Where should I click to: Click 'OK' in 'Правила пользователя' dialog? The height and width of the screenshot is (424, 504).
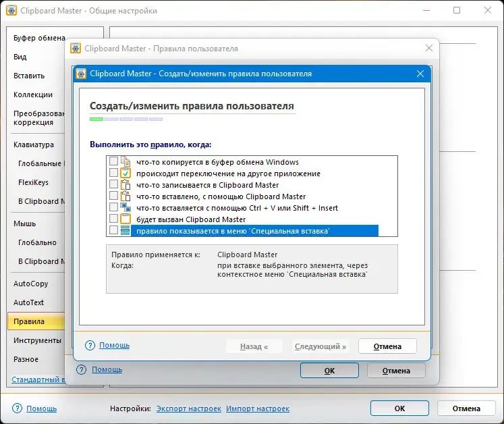pos(329,371)
